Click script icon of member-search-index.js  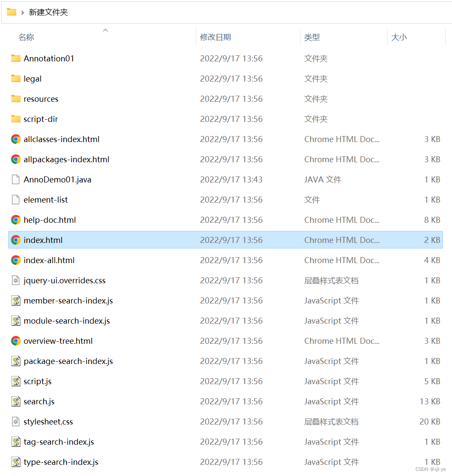16,300
